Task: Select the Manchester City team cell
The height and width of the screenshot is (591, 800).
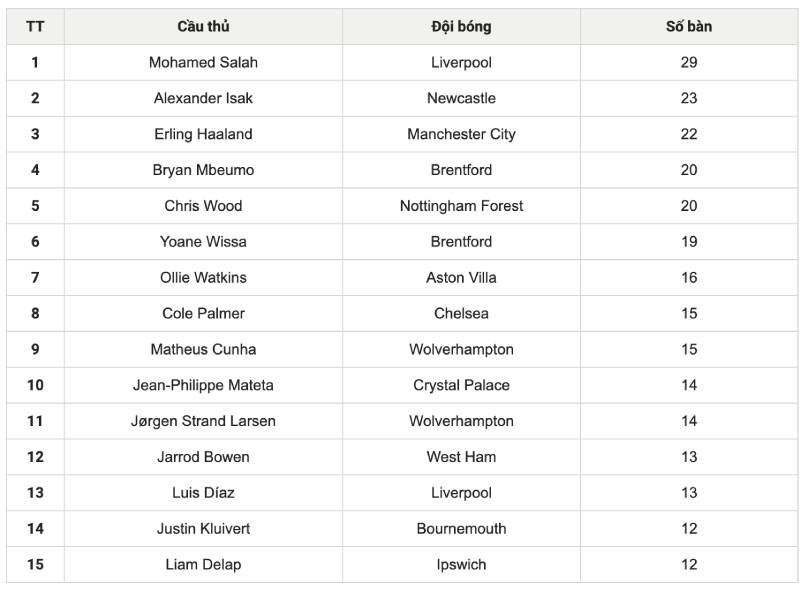Action: (461, 134)
